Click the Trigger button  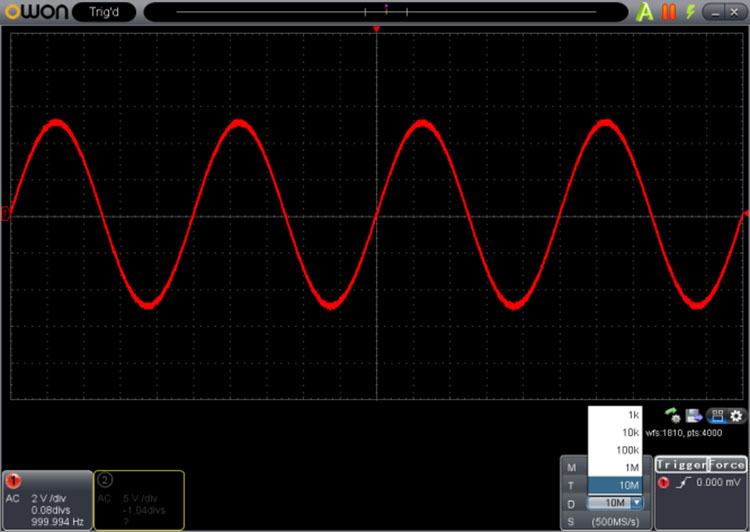[681, 465]
